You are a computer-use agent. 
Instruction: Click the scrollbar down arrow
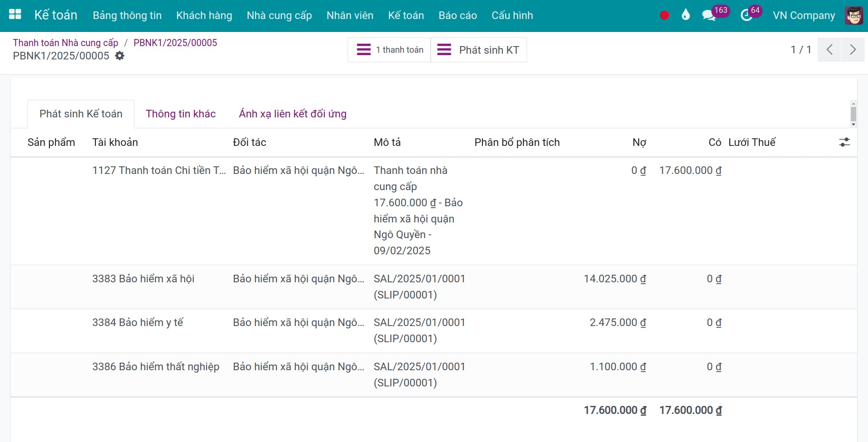click(x=853, y=125)
